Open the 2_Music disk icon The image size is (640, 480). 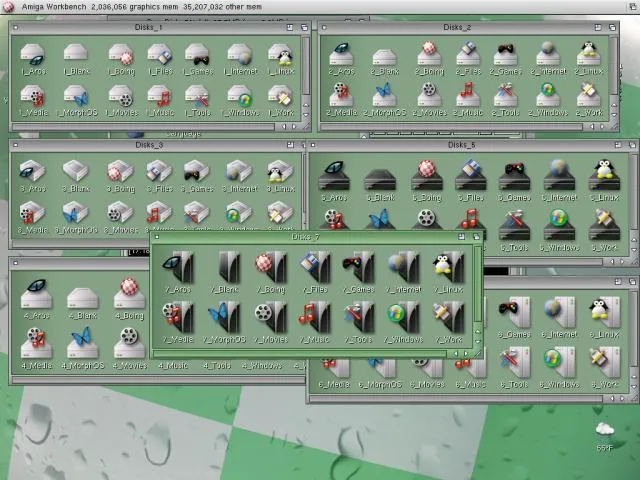(x=468, y=95)
